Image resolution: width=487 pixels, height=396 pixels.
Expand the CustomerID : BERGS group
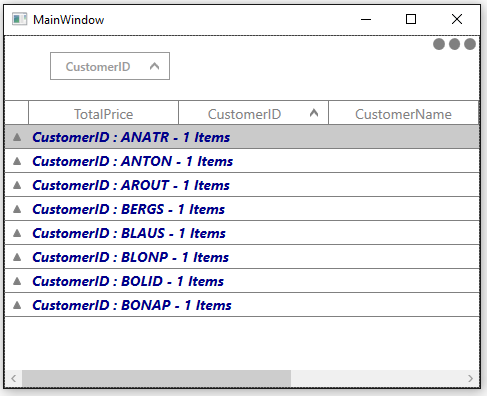[17, 209]
